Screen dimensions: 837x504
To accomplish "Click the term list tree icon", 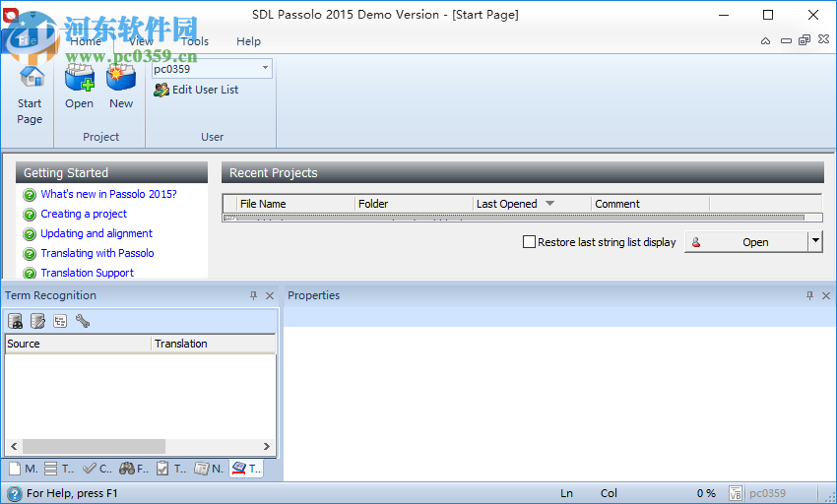I will tap(60, 321).
